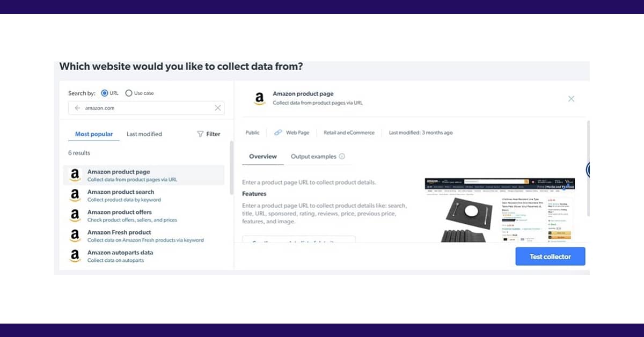
Task: Click the detail panel scrollbar
Action: pyautogui.click(x=588, y=167)
